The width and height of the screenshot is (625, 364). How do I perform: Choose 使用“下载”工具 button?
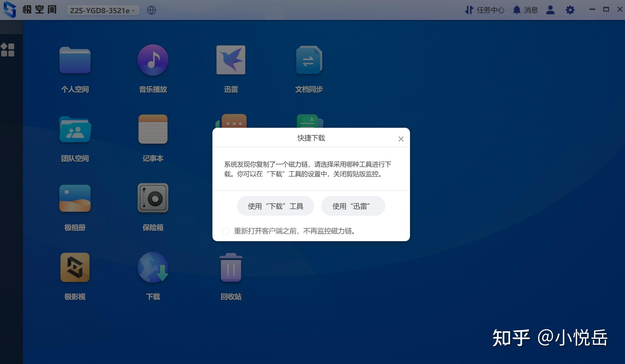click(276, 206)
